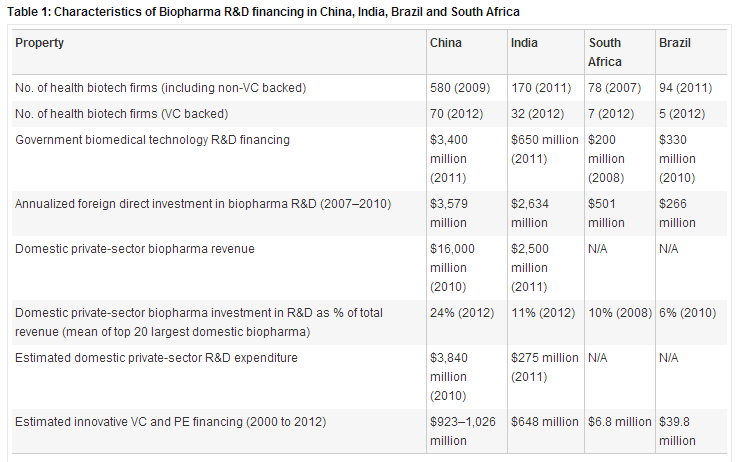This screenshot has width=736, height=462.
Task: Select the '24% (2012)' cell
Action: 463,313
